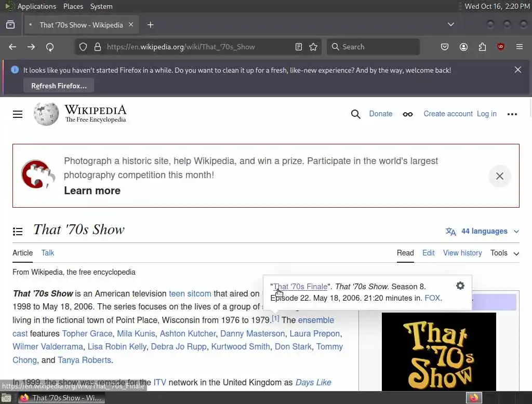Viewport: 532px width, 404px height.
Task: Switch to the Article tab
Action: 23,253
